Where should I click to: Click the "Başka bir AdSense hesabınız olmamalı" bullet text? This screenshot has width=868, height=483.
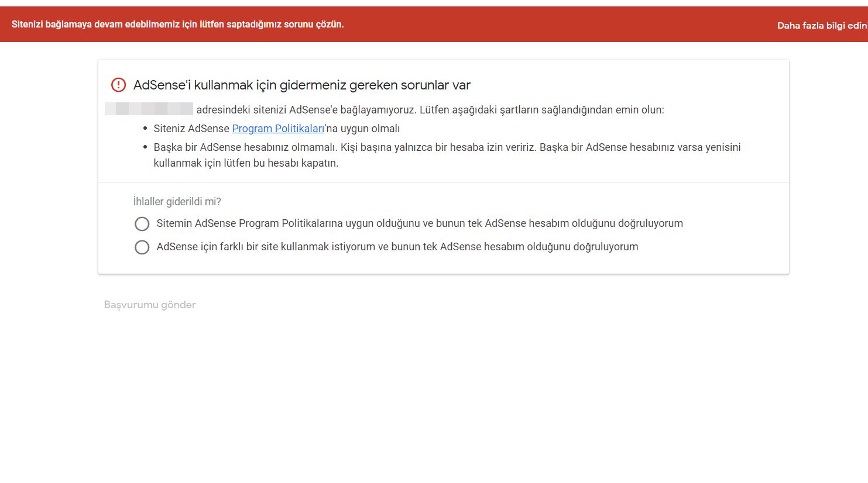[447, 155]
